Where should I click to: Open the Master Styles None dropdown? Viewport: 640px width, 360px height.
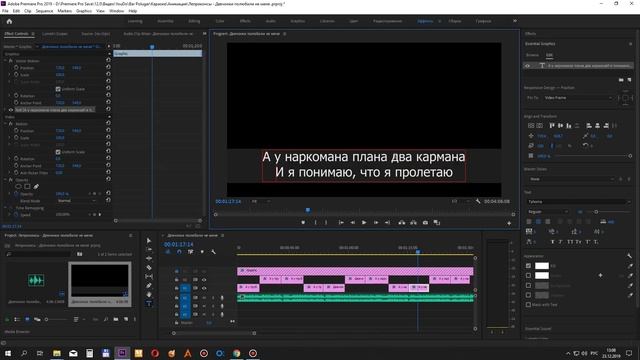[x=571, y=179]
